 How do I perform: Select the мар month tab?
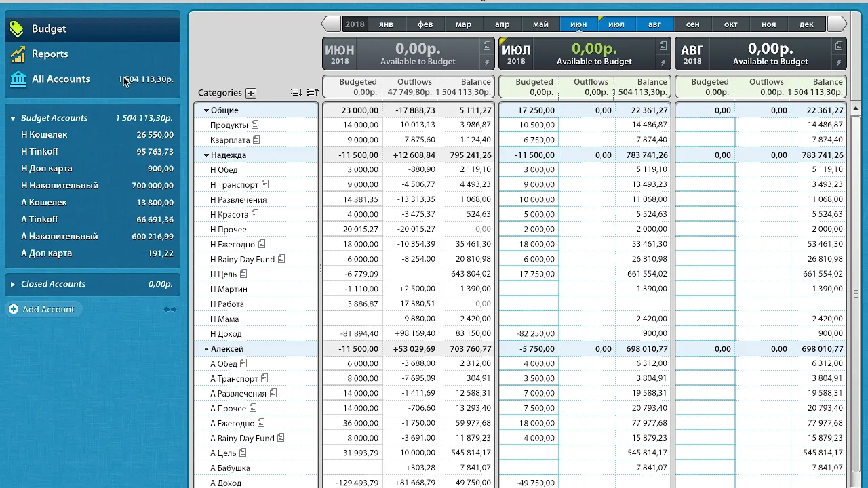[463, 24]
